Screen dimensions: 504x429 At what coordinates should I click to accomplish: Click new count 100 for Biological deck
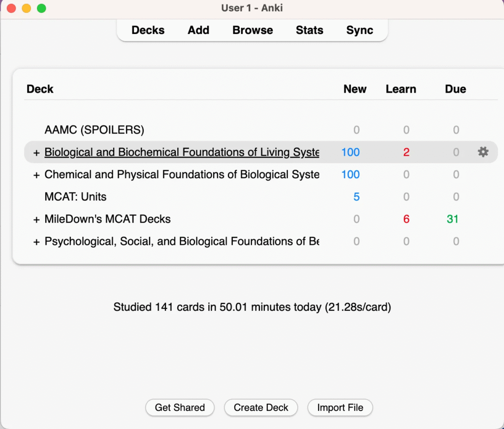click(x=350, y=152)
